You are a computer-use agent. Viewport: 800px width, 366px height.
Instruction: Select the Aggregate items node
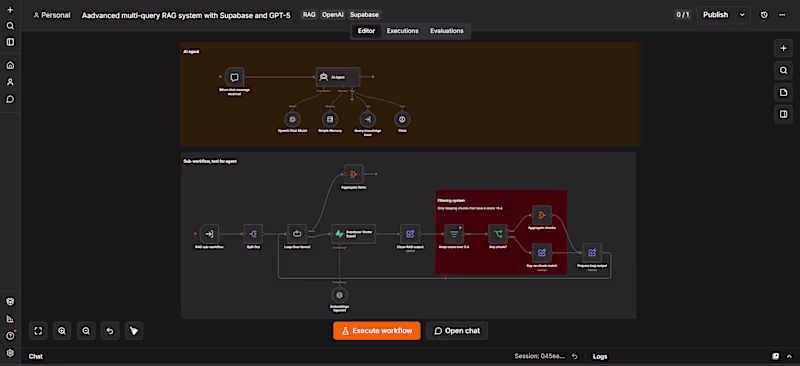click(353, 174)
